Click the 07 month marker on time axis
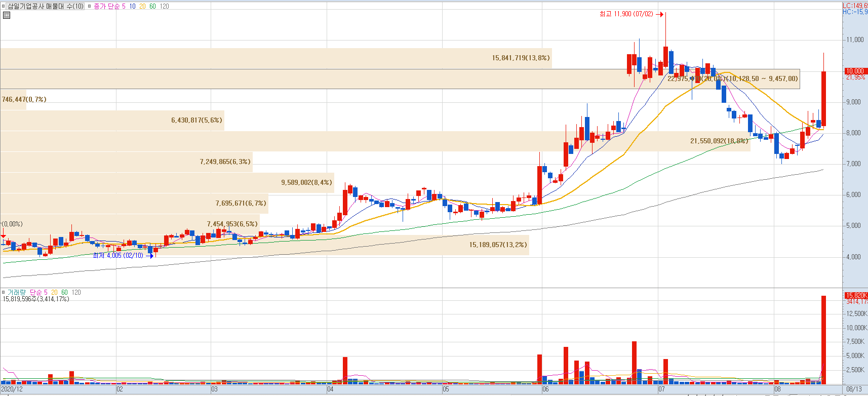Image resolution: width=868 pixels, height=396 pixels. 662,389
